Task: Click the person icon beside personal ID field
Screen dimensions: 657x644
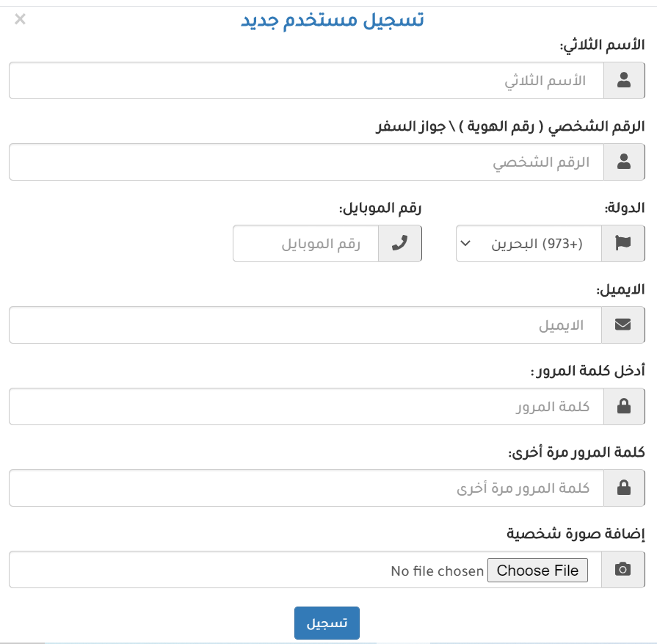Action: (x=624, y=162)
